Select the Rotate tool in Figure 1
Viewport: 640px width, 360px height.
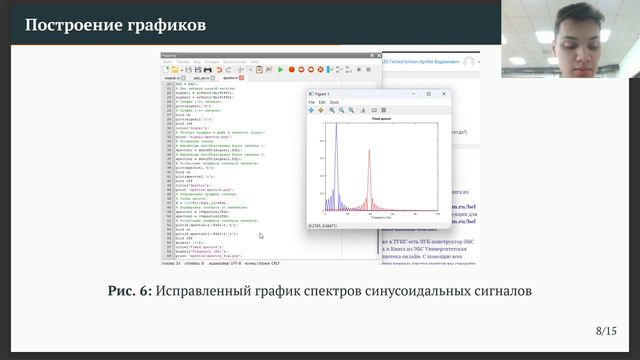[x=321, y=110]
